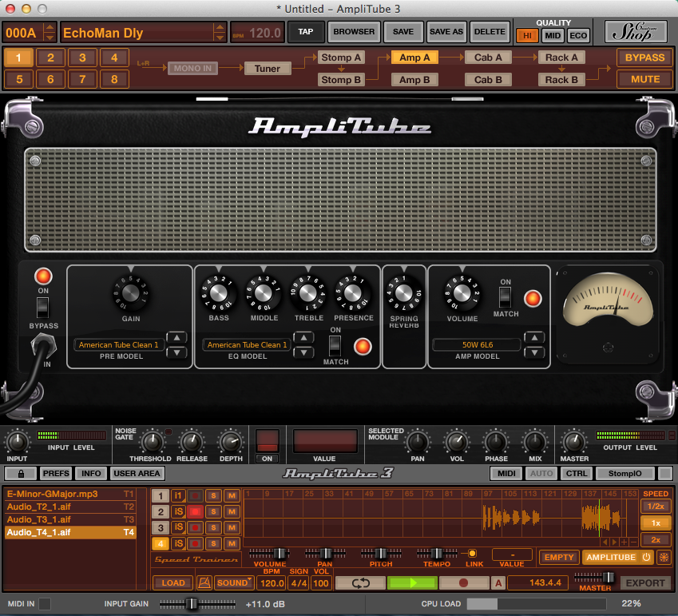Viewport: 678px width, 616px height.
Task: Click the metronome icon next to LOAD
Action: coord(204,582)
